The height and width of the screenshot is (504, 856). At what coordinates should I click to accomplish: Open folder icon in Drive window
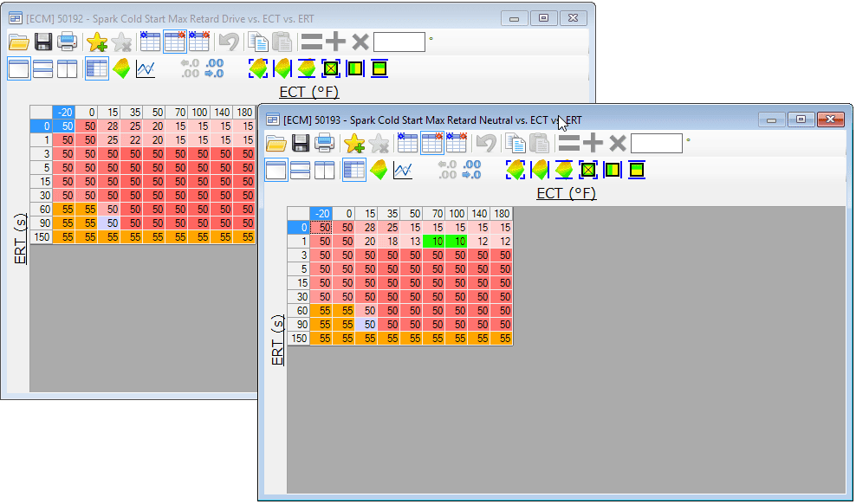coord(18,42)
